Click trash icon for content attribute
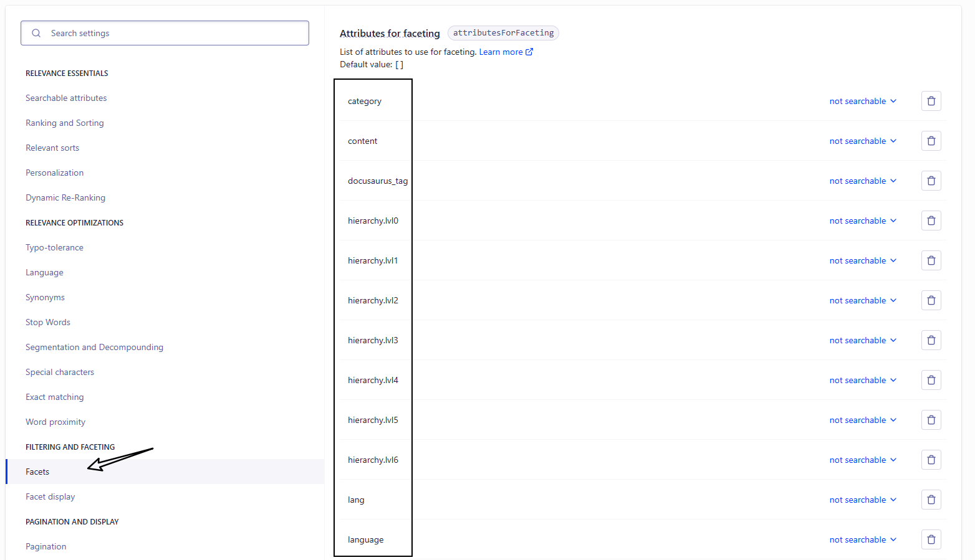 pos(931,141)
